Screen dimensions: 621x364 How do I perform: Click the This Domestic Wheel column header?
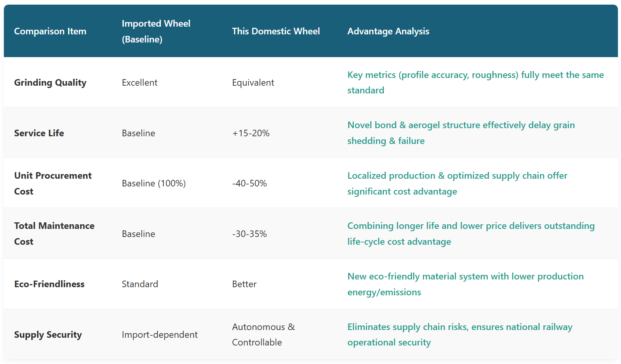276,31
